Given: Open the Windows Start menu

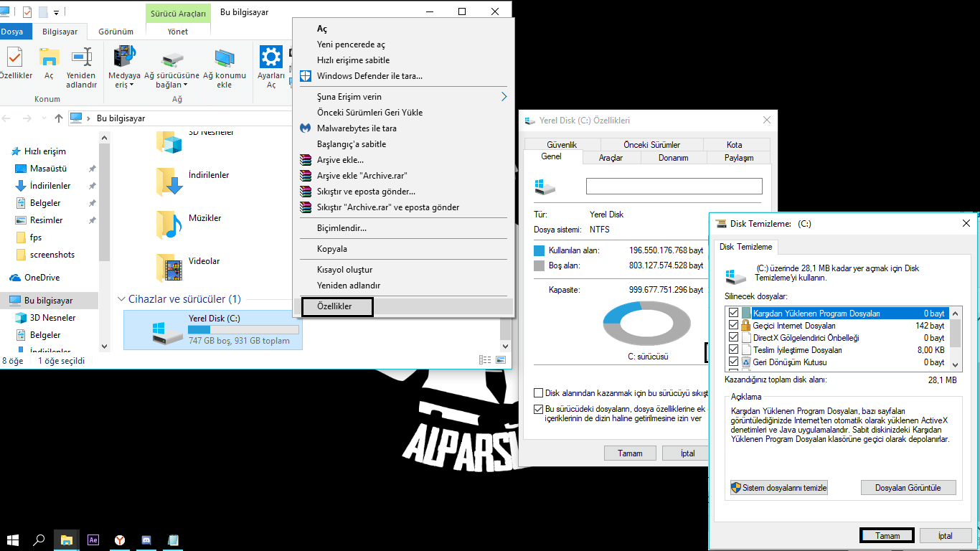Looking at the screenshot, I should point(12,540).
